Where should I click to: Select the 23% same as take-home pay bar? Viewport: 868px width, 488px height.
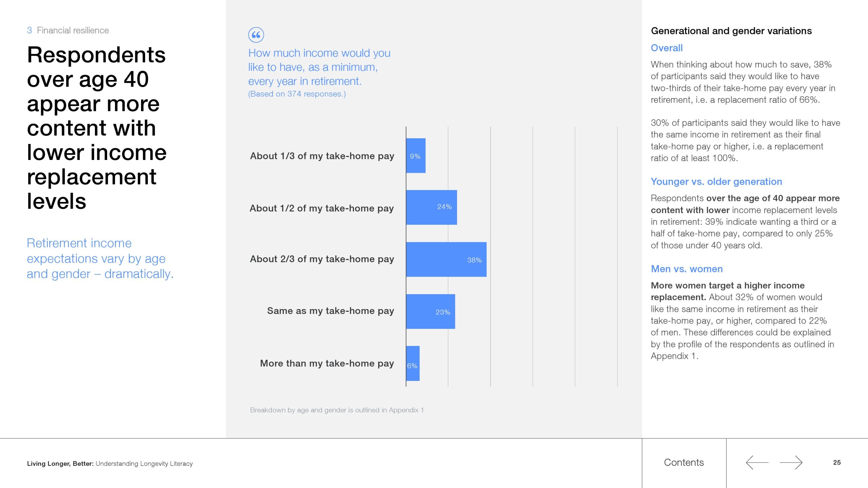tap(430, 311)
